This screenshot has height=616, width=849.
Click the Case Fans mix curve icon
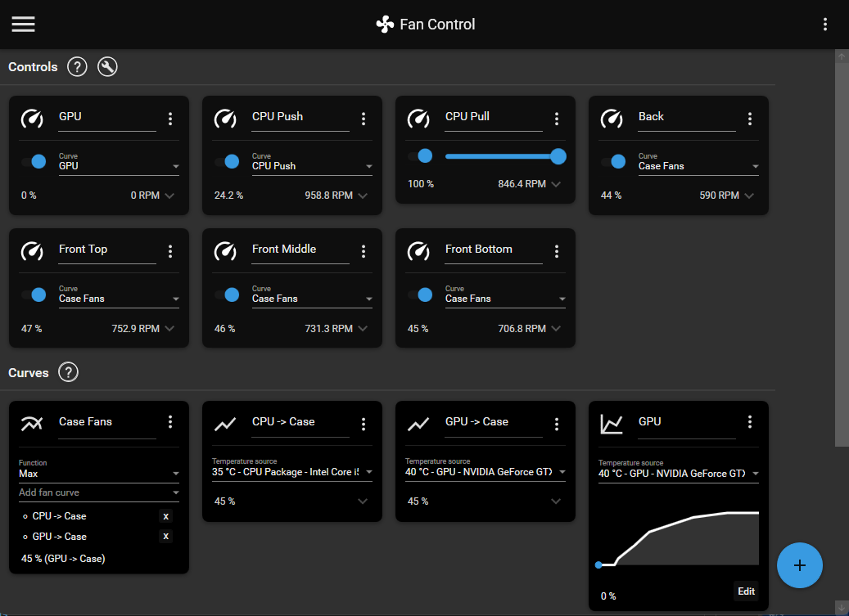tap(32, 424)
